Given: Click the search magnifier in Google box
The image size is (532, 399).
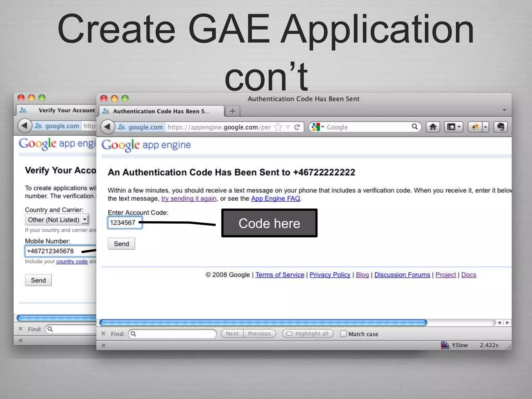Looking at the screenshot, I should tap(415, 127).
